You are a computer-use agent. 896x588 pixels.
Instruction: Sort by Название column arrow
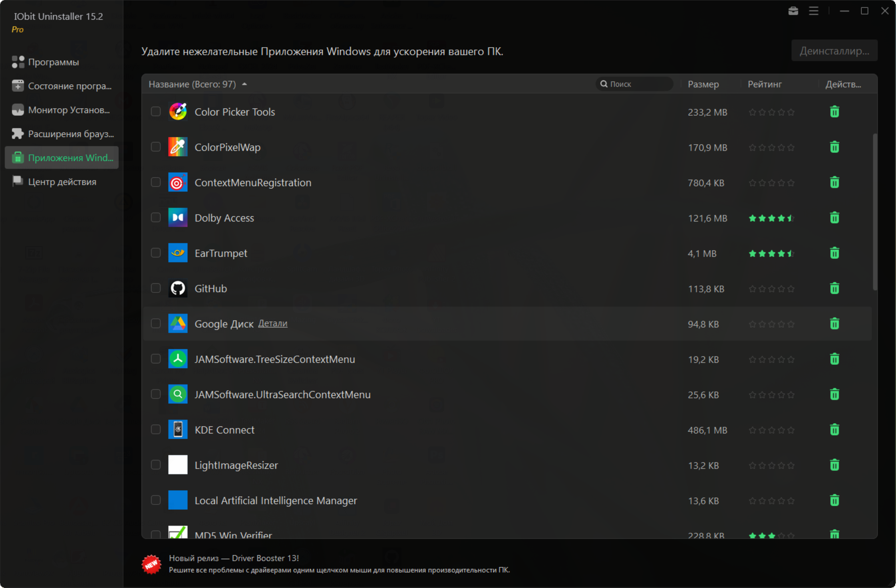(244, 84)
